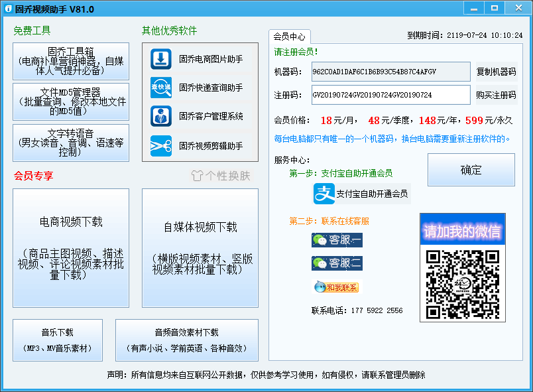Contact 客服二 customer service icon

pyautogui.click(x=335, y=263)
